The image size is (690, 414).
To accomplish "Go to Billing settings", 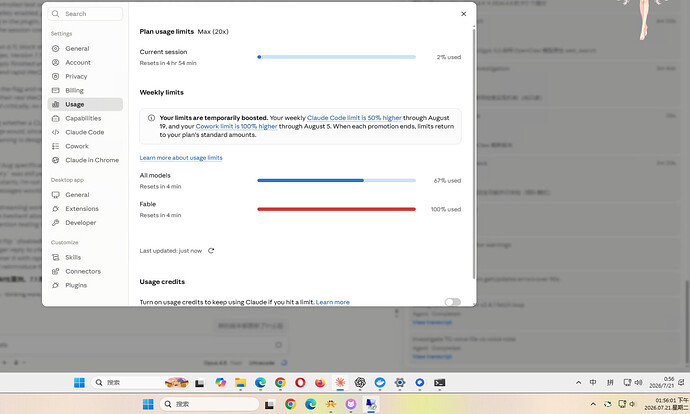I will tap(85, 91).
